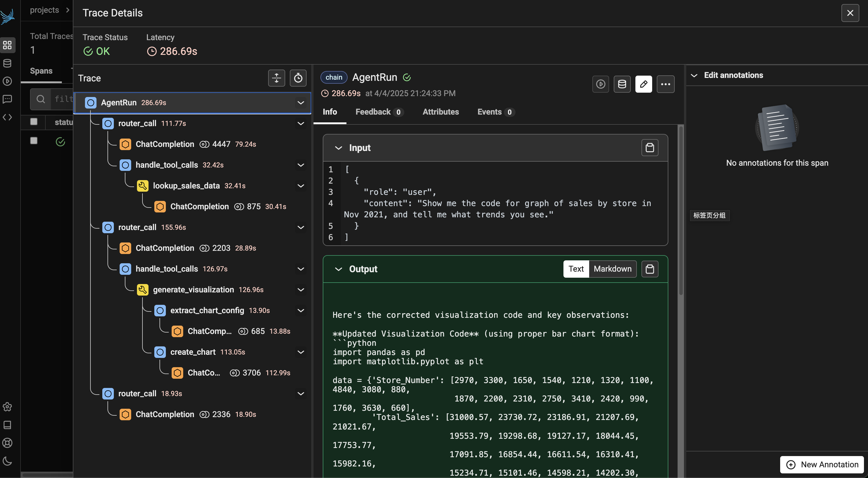Open the datasets database icon in sidebar
Viewport: 868px width, 478px height.
[x=8, y=63]
